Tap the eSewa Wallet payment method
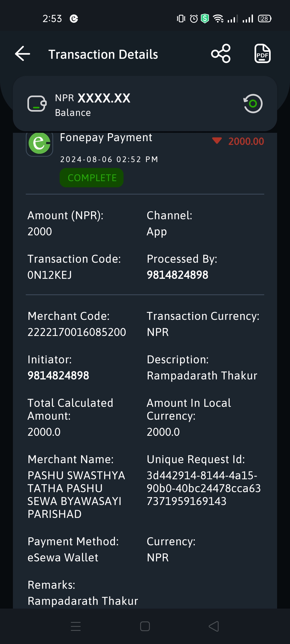This screenshot has width=290, height=644. (x=63, y=558)
